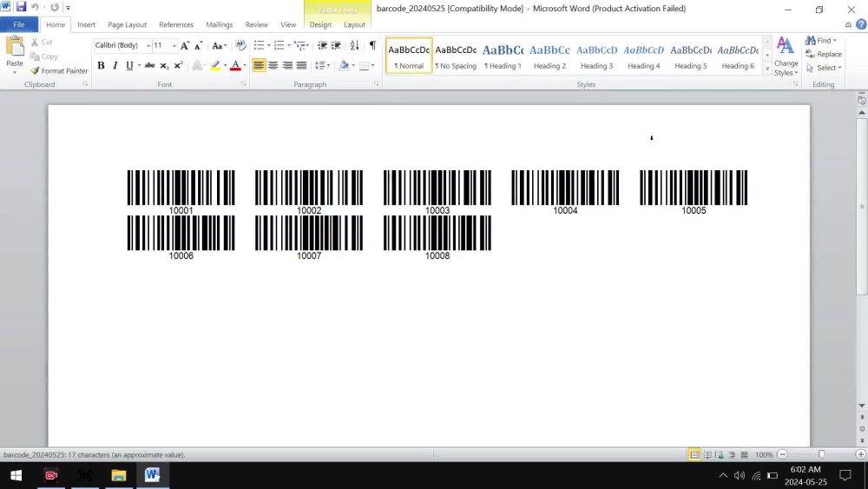Shrink font size with the small A
The height and width of the screenshot is (489, 868).
(x=198, y=45)
